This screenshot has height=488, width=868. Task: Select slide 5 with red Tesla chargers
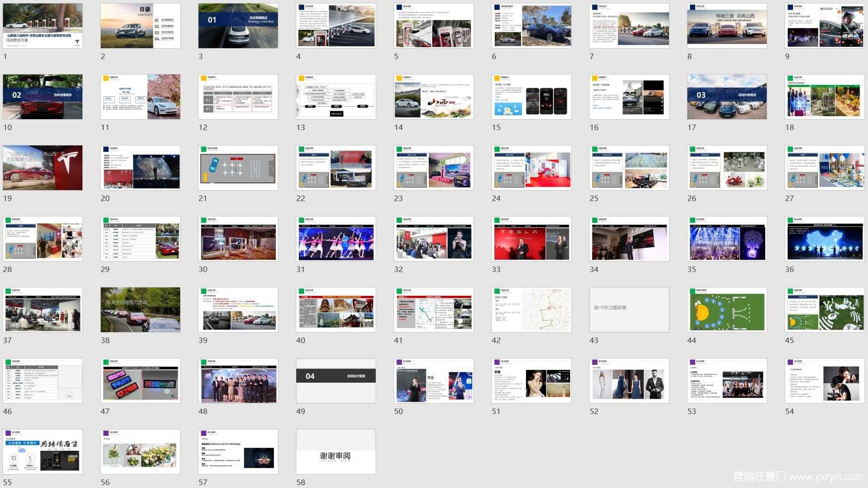click(434, 26)
